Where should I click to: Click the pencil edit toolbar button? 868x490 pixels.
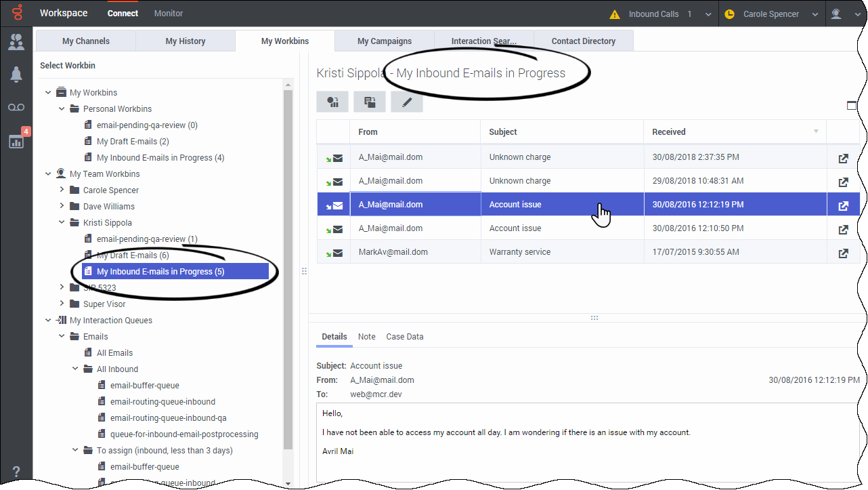point(407,102)
